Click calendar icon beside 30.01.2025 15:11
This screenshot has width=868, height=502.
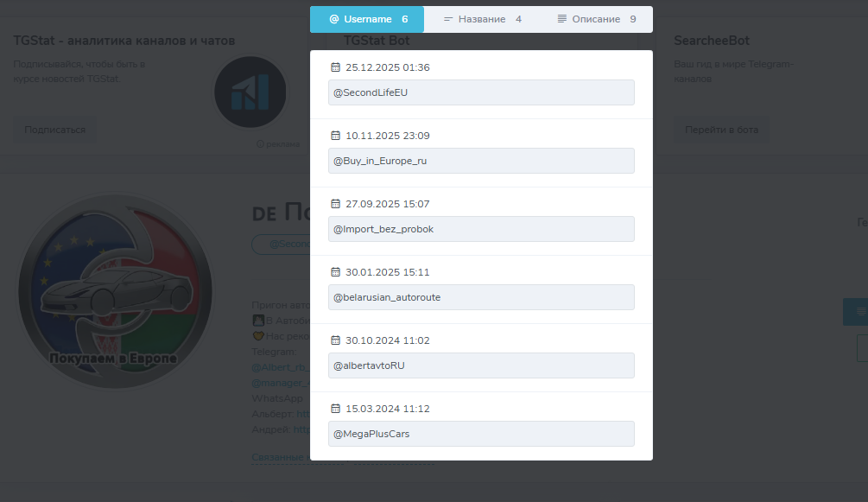point(335,271)
